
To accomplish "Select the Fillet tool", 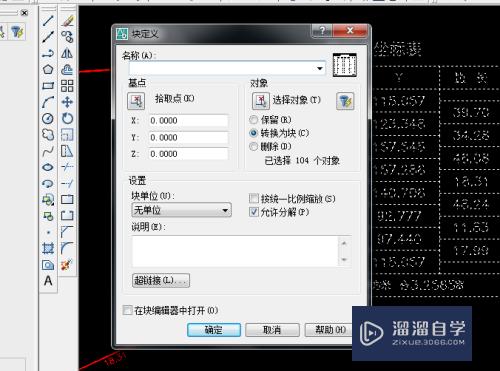I will [67, 249].
